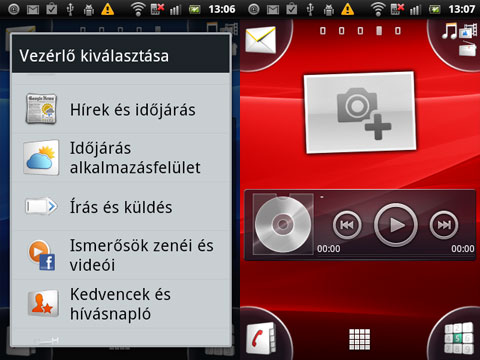Image resolution: width=480 pixels, height=360 pixels.
Task: Tap the @ notification icon on 13:07 screen
Action: tap(254, 9)
